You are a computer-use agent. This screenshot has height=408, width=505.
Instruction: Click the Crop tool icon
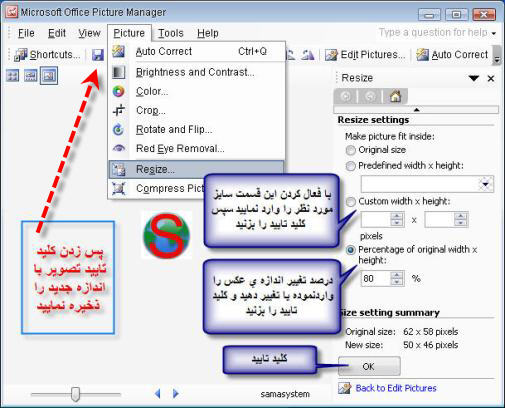pos(118,110)
